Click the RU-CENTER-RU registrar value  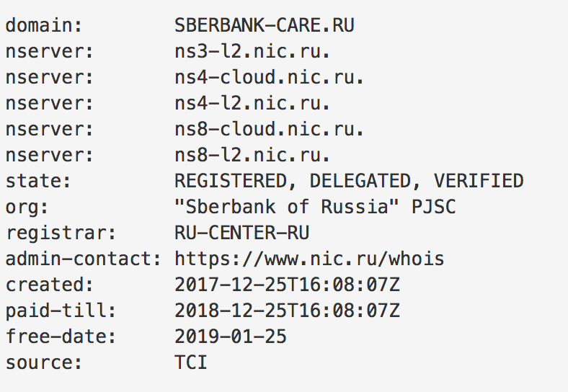tap(241, 233)
